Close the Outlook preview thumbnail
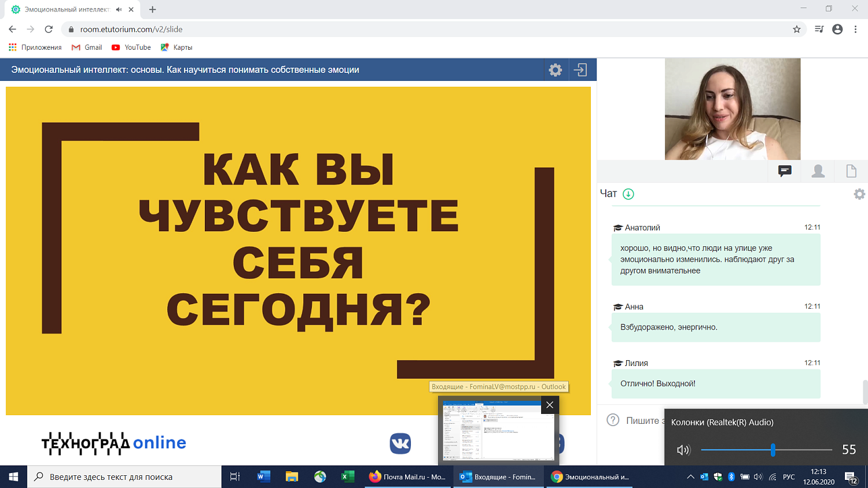868x488 pixels. click(x=550, y=405)
